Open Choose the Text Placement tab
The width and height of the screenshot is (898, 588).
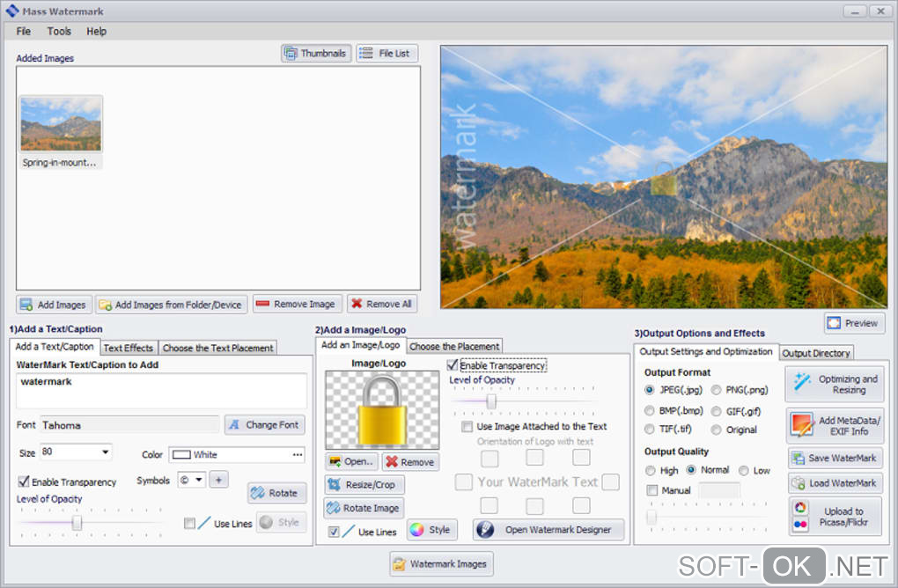pyautogui.click(x=217, y=348)
